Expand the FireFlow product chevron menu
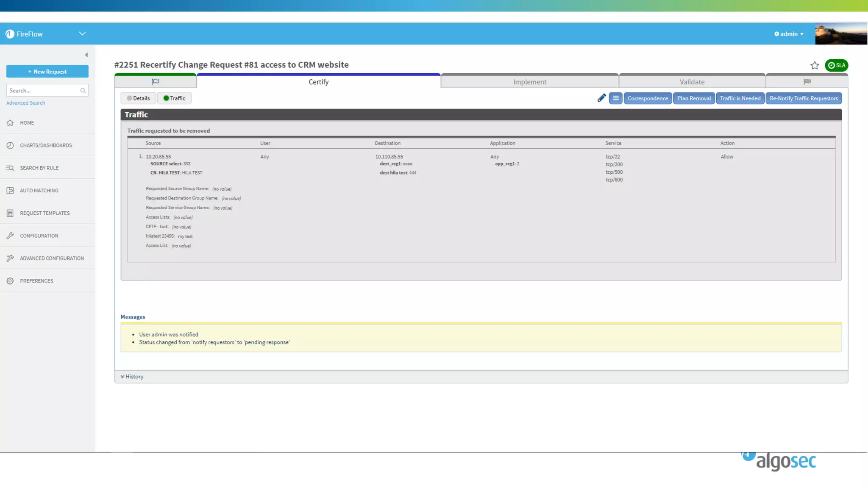This screenshot has width=868, height=488. click(x=82, y=33)
